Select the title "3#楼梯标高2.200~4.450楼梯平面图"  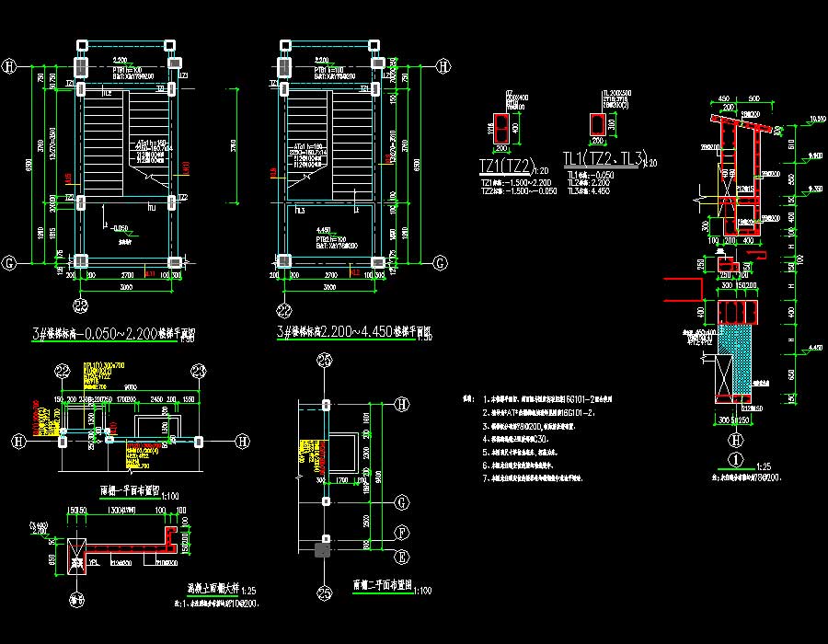(x=354, y=331)
